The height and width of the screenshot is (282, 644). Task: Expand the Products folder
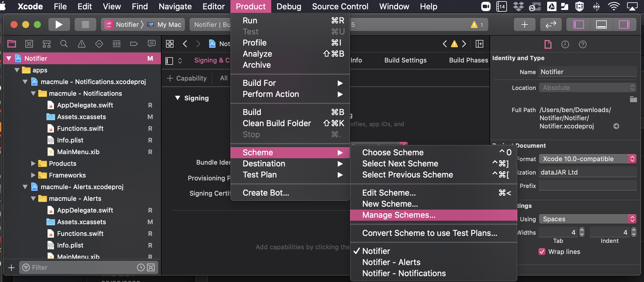pos(33,163)
